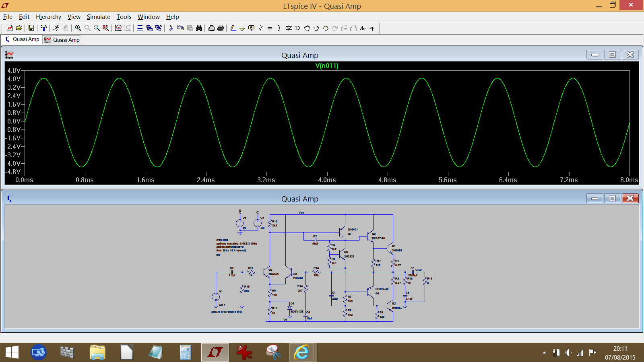Click the Pick Visible Traces icon
This screenshot has height=362, width=644.
coord(118,28)
